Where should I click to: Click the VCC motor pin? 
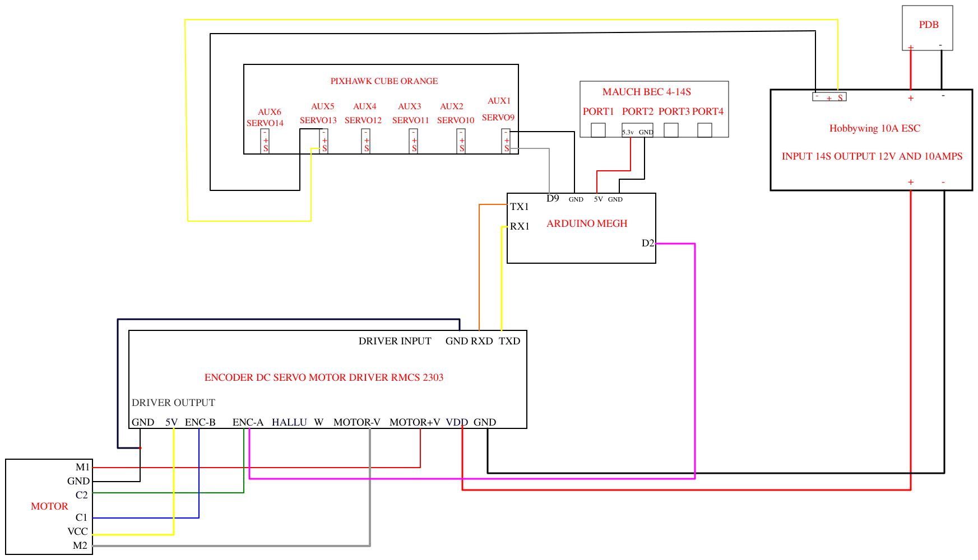78,531
